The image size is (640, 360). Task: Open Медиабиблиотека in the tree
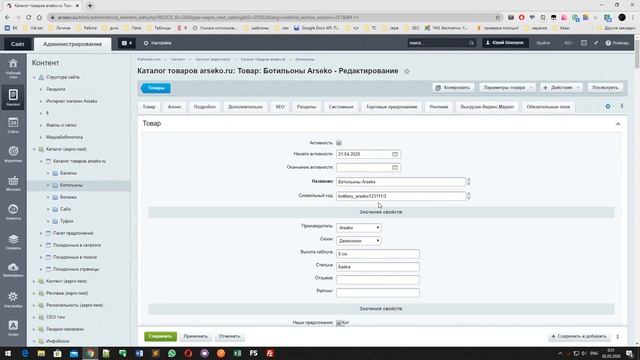click(x=64, y=137)
